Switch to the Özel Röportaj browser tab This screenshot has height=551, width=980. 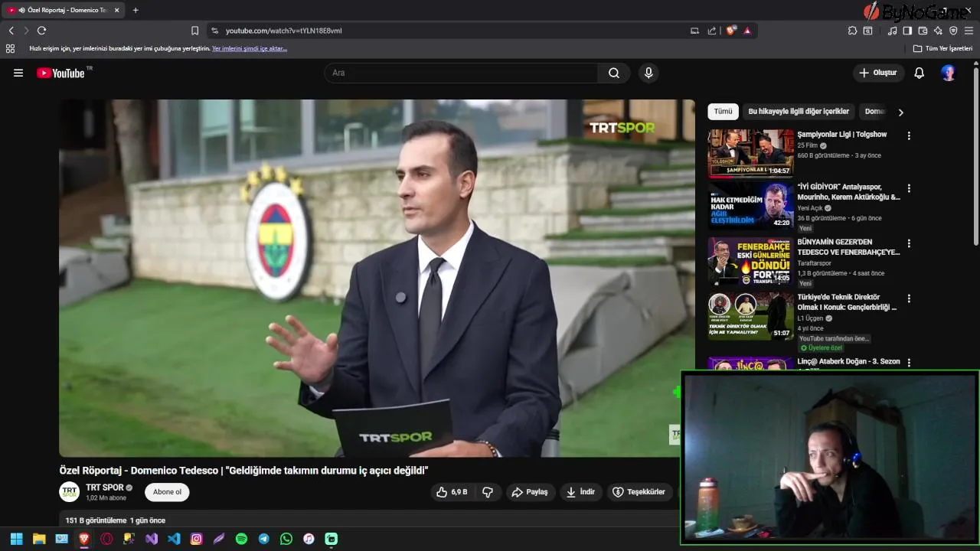[x=63, y=10]
